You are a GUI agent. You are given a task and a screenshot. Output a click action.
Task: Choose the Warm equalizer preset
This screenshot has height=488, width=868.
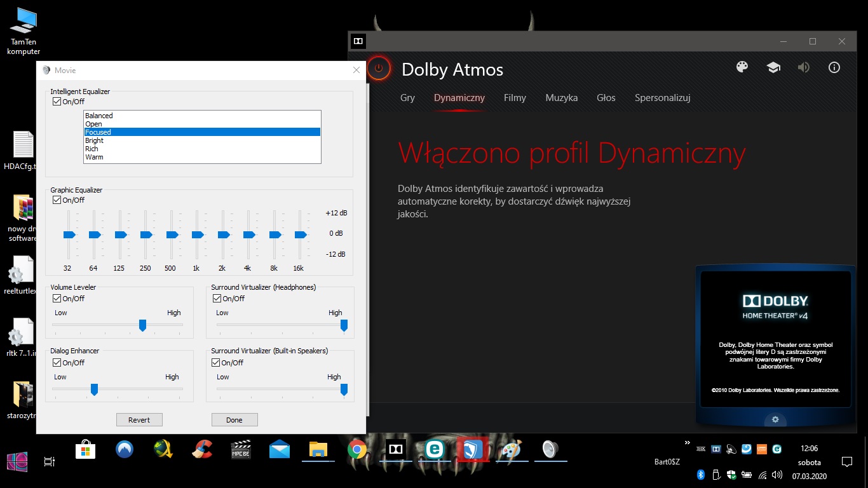click(x=202, y=157)
